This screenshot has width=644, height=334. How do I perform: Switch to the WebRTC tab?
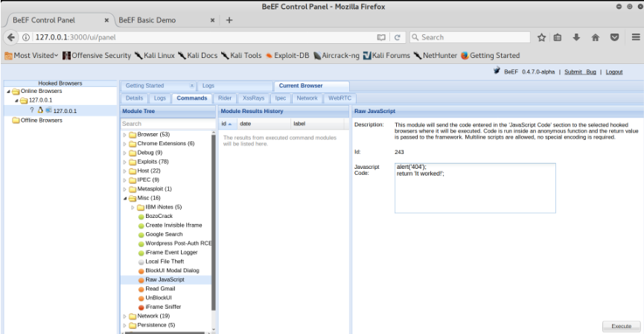(339, 98)
